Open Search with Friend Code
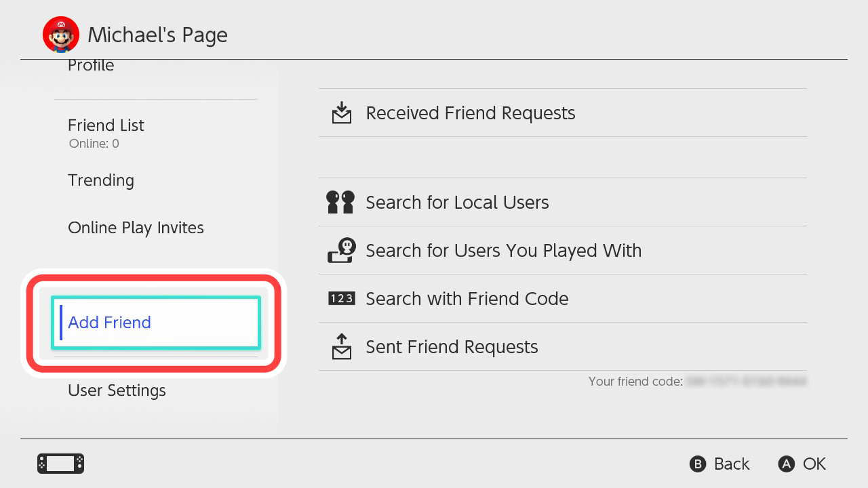868x488 pixels. point(467,298)
